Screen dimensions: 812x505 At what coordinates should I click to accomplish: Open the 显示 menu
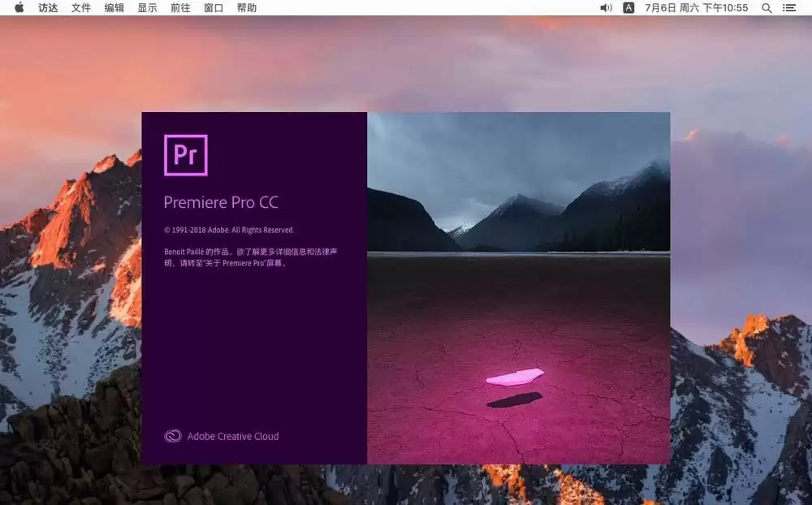[148, 8]
